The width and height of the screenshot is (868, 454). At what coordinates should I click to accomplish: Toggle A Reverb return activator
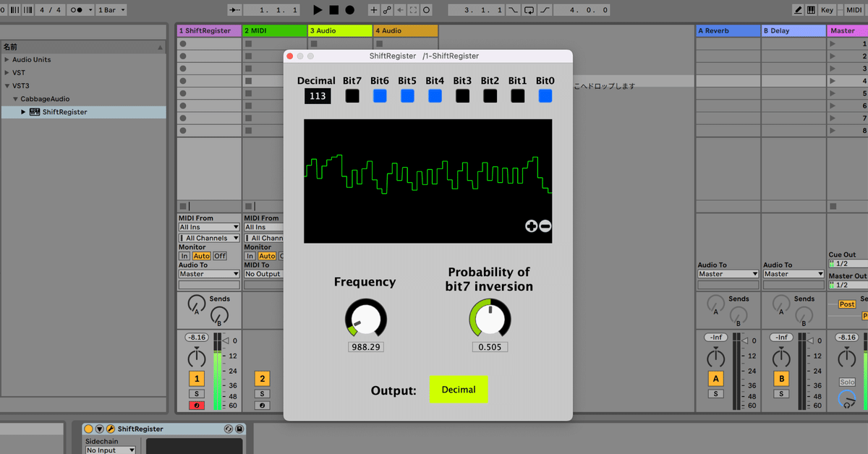tap(715, 379)
